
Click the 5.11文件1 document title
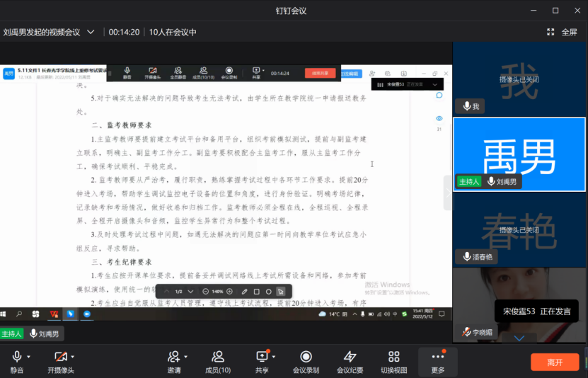62,70
